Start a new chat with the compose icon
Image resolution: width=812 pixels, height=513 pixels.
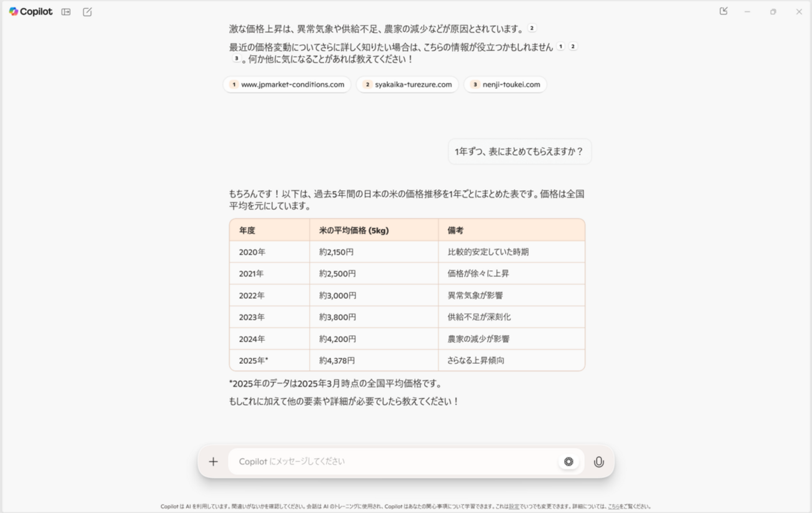click(x=87, y=12)
